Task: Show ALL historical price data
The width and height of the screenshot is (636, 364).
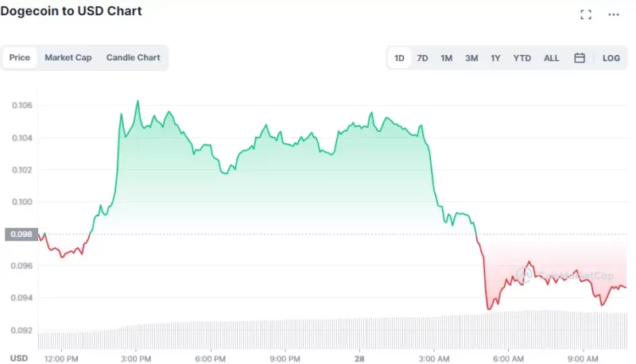Action: click(551, 58)
